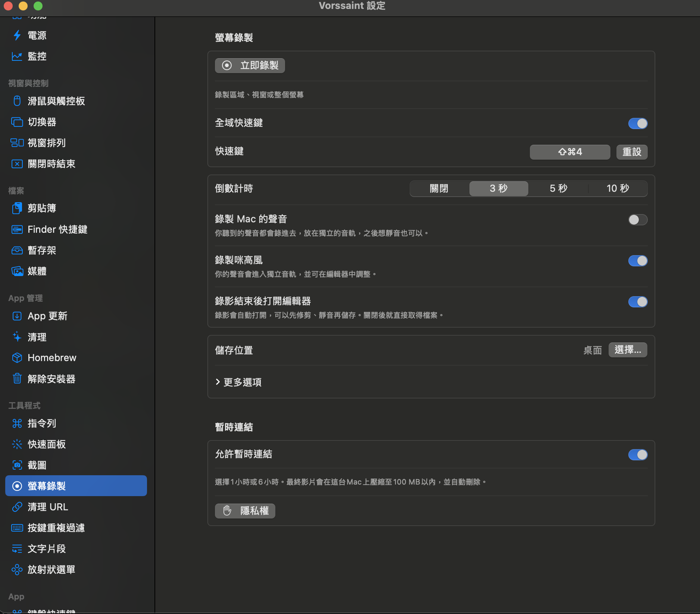Click the 桌面 storage location value
700x614 pixels.
(593, 350)
